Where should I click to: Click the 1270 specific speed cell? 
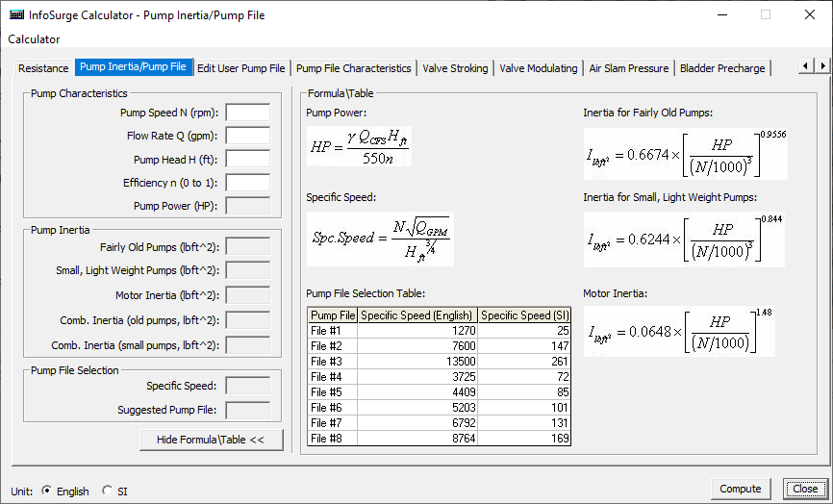(x=417, y=331)
